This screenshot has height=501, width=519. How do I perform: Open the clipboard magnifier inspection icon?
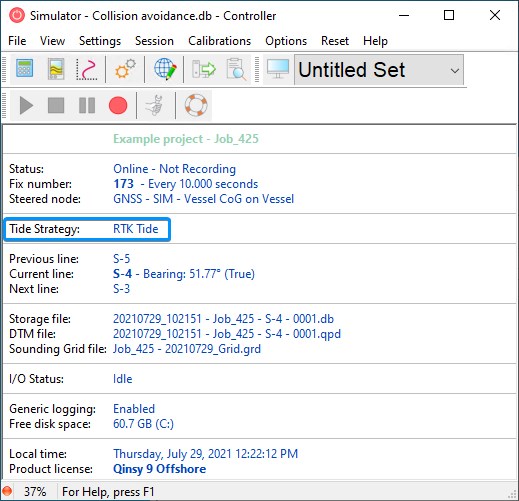coord(236,69)
